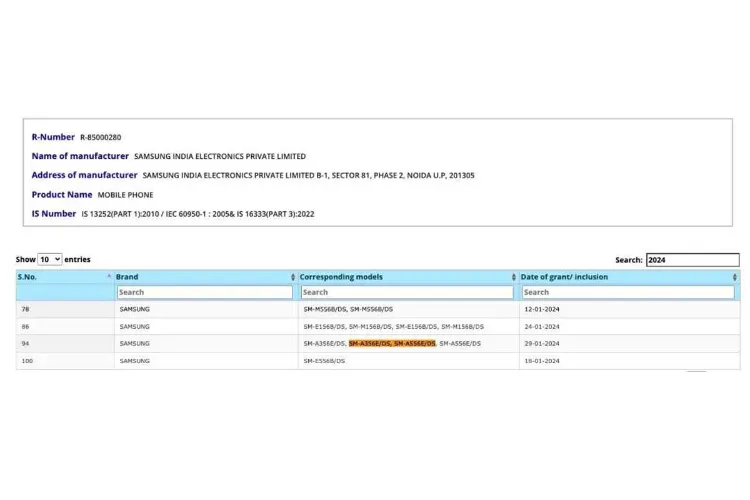Focus the Corresponding models search box
The width and height of the screenshot is (750, 500).
coord(406,292)
